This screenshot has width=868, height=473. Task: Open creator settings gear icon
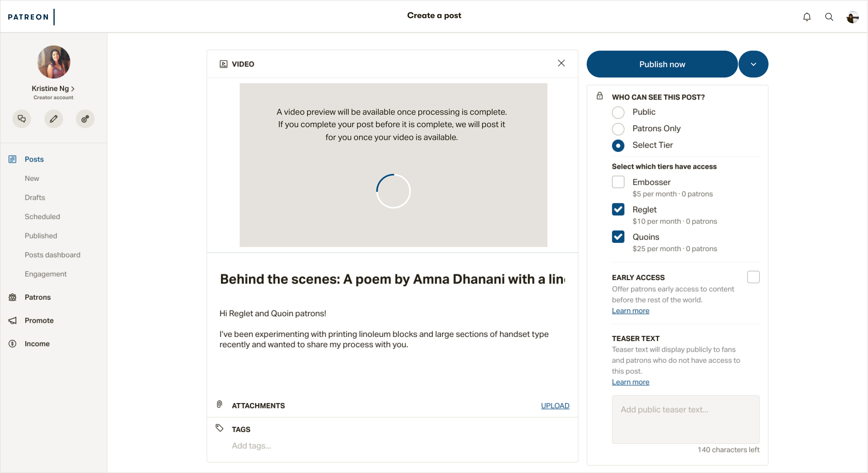(85, 119)
